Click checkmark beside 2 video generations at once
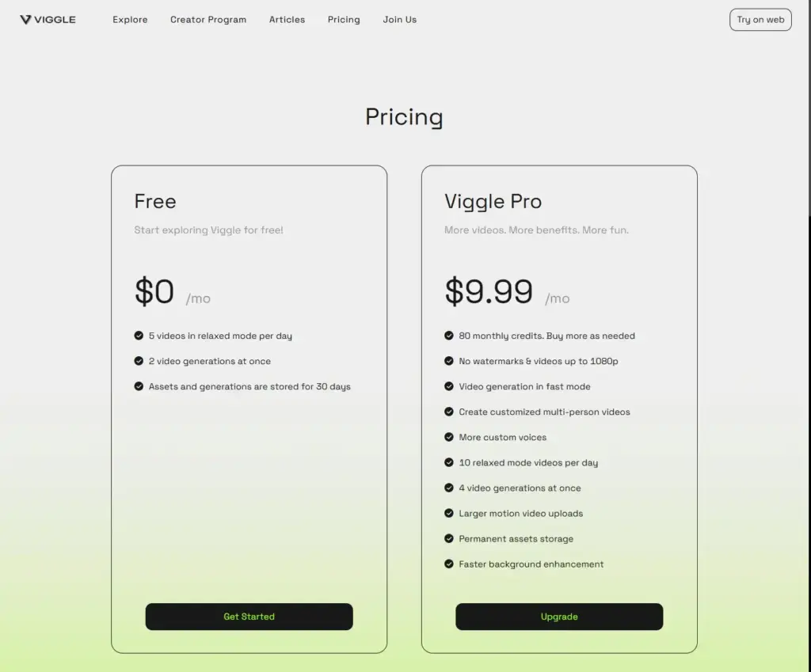The image size is (811, 672). (x=139, y=361)
